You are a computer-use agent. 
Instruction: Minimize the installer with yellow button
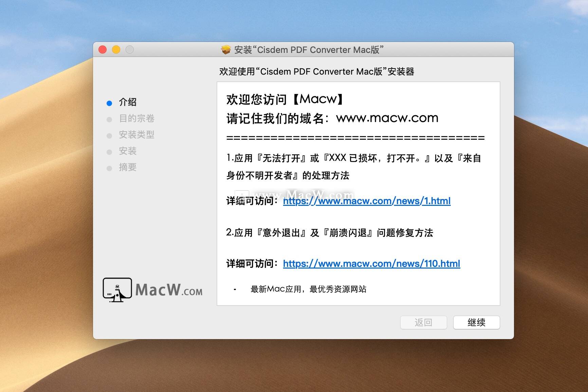click(x=116, y=50)
